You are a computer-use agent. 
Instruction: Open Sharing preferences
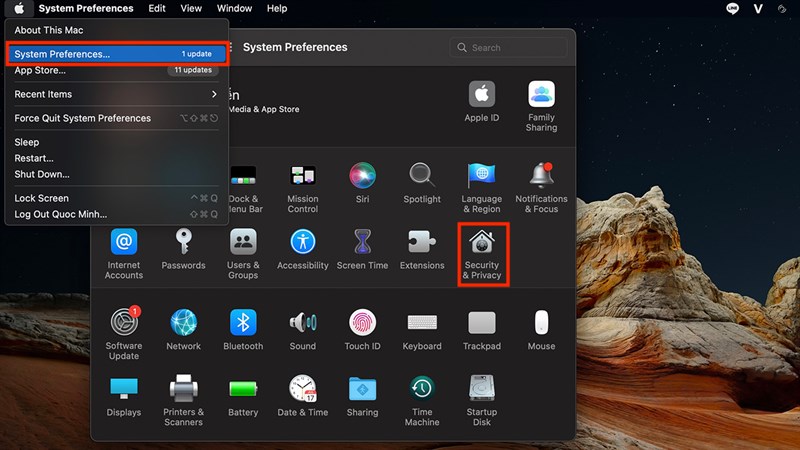point(362,396)
